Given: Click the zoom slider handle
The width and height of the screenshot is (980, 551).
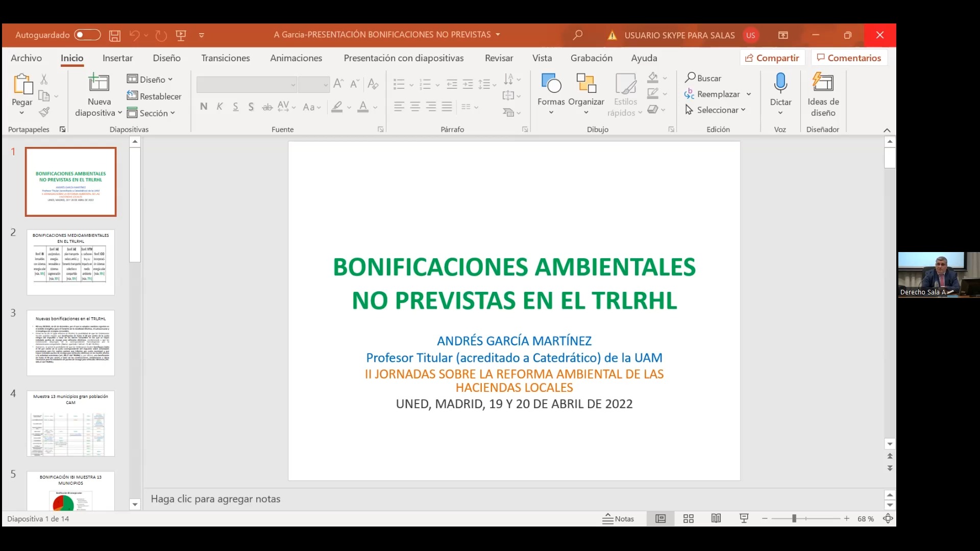Looking at the screenshot, I should tap(794, 518).
